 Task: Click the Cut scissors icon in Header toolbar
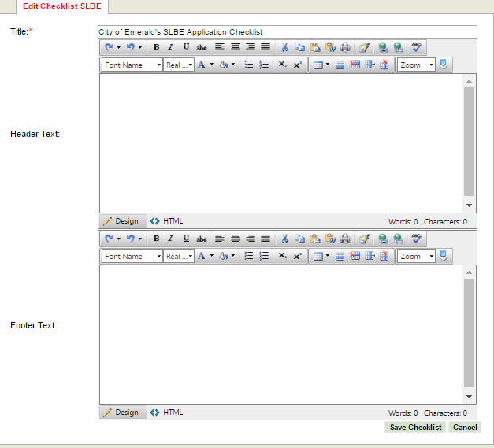tap(285, 47)
